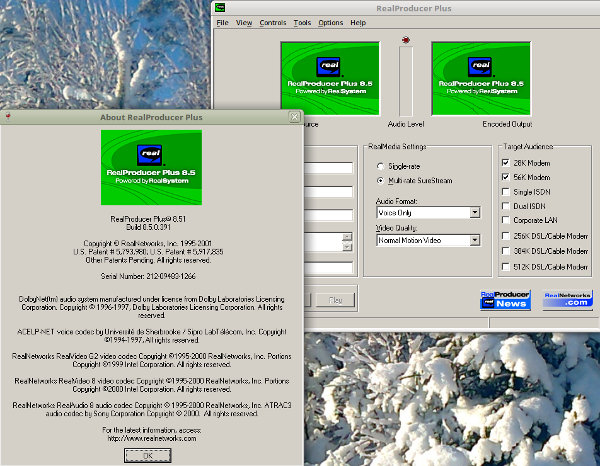
Task: Open the Video Quality dropdown
Action: click(x=475, y=240)
